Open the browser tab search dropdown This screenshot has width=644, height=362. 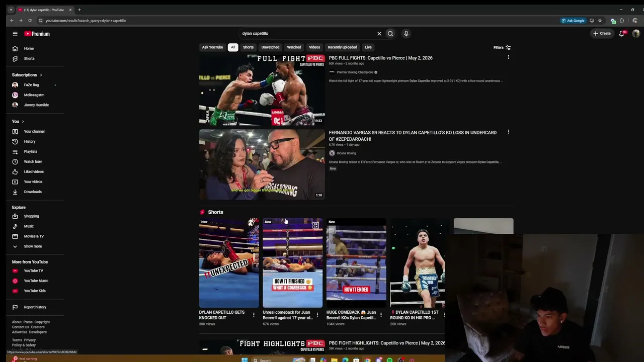(11, 10)
